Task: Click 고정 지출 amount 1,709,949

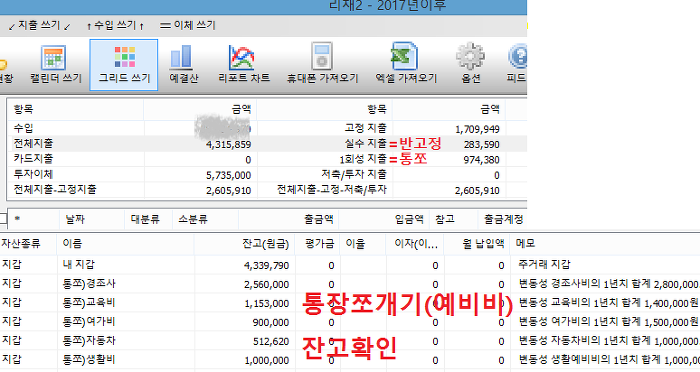Action: click(x=477, y=130)
